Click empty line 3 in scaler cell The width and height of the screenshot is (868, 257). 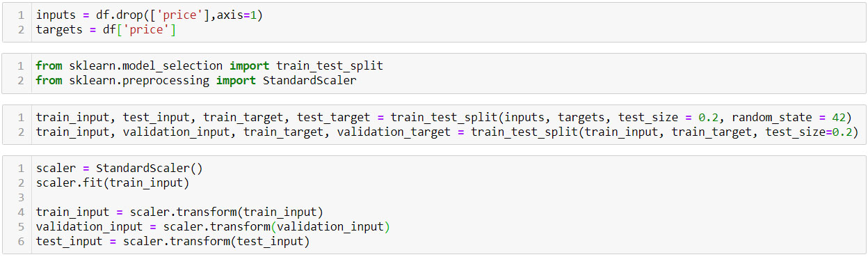click(x=445, y=197)
